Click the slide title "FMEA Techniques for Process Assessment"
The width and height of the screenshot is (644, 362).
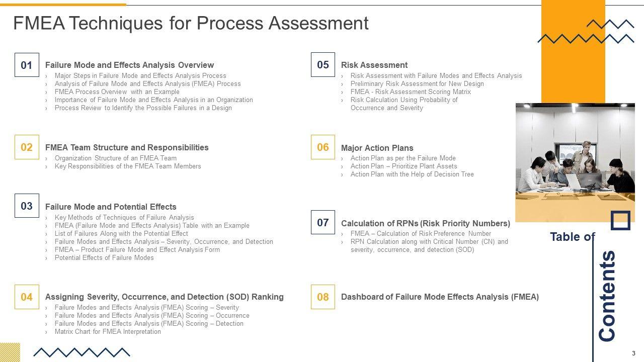pyautogui.click(x=191, y=23)
